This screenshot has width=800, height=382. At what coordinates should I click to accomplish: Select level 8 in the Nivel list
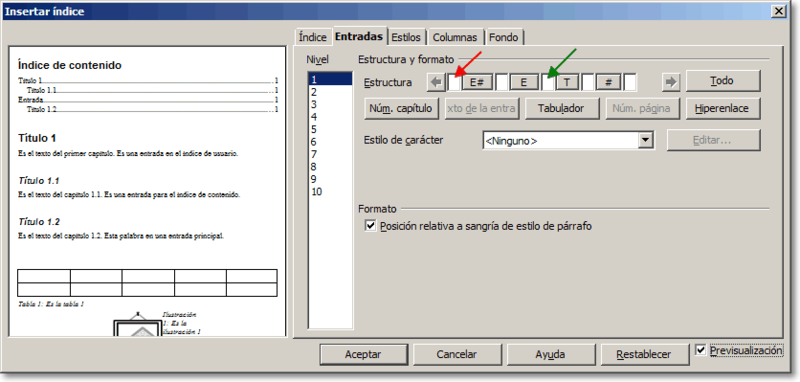tap(330, 167)
